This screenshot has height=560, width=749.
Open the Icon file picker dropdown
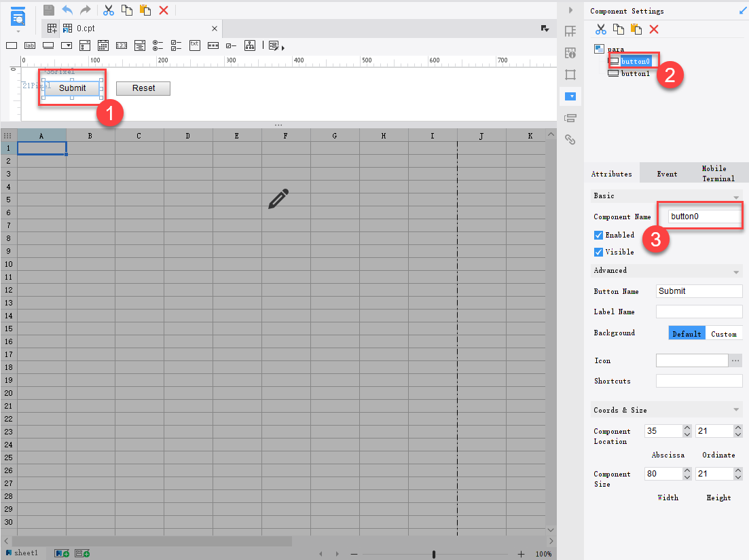[x=735, y=360]
